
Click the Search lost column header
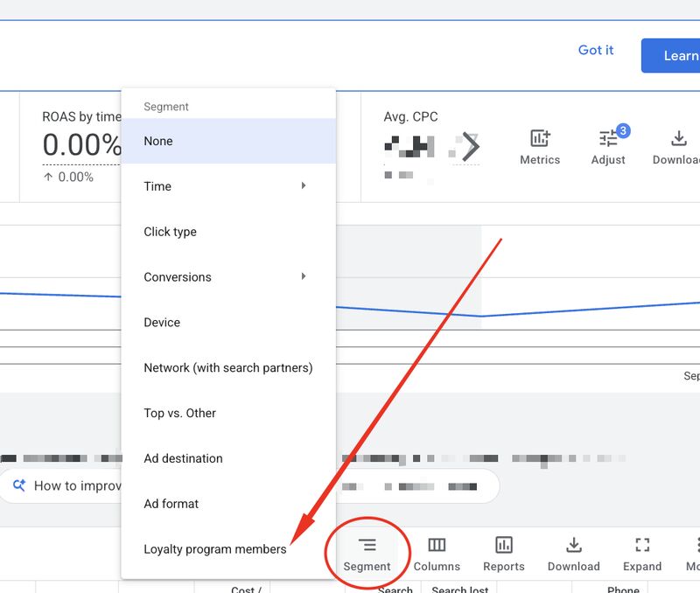pos(460,590)
